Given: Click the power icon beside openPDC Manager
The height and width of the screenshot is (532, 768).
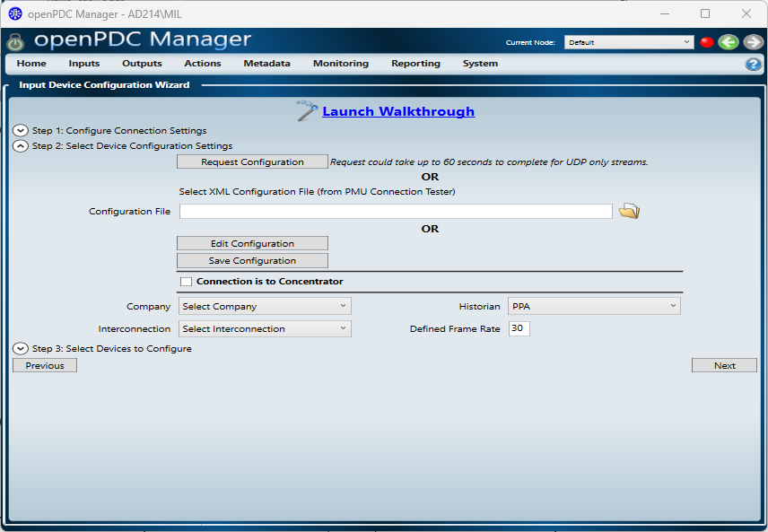Looking at the screenshot, I should coord(15,42).
